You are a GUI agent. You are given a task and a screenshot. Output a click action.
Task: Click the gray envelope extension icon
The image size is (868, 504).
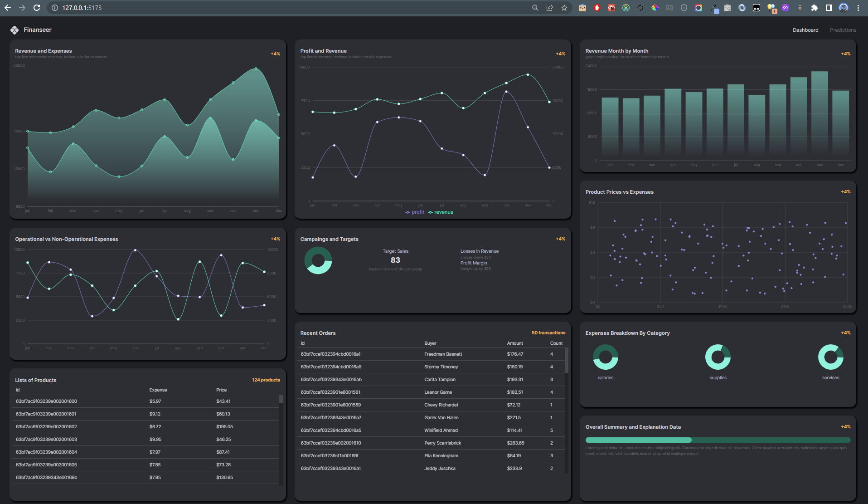click(669, 8)
